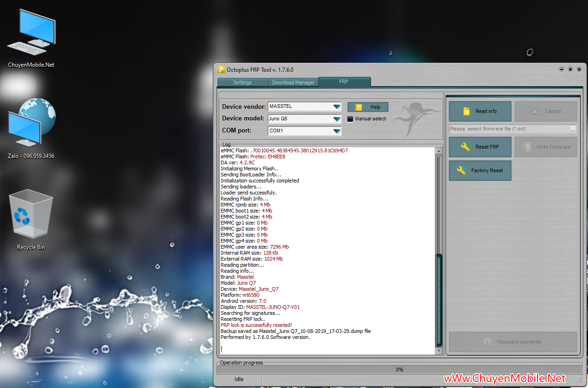This screenshot has width=588, height=388.
Task: Click log line 'EMMC rpmb size: 4 Mb'
Action: pyautogui.click(x=246, y=205)
